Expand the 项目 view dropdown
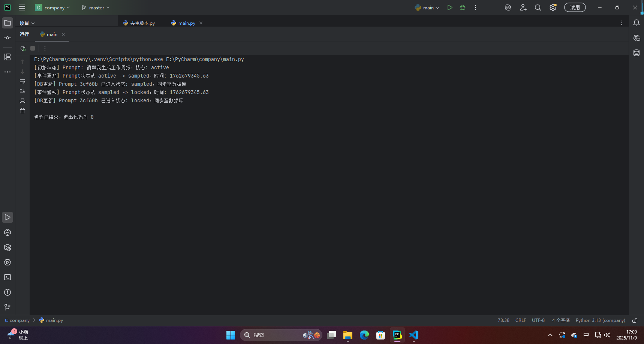The height and width of the screenshot is (344, 644). [27, 23]
